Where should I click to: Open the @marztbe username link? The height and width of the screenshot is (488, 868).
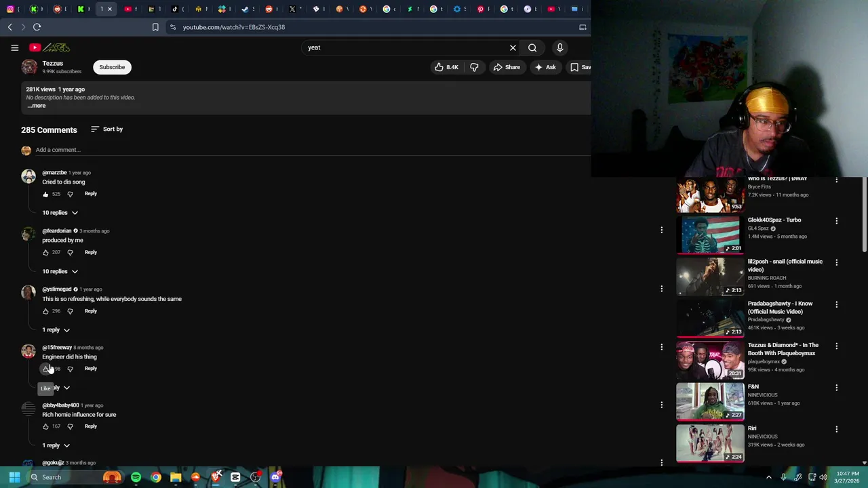click(54, 173)
